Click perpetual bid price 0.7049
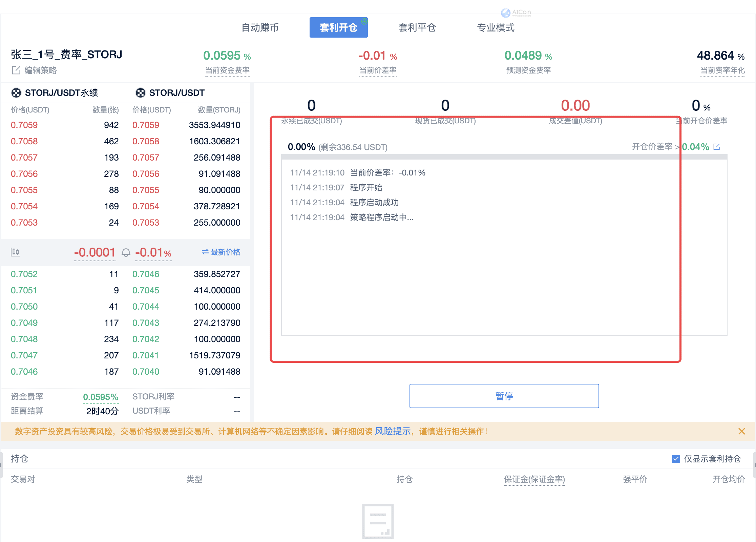The width and height of the screenshot is (756, 542). (24, 323)
